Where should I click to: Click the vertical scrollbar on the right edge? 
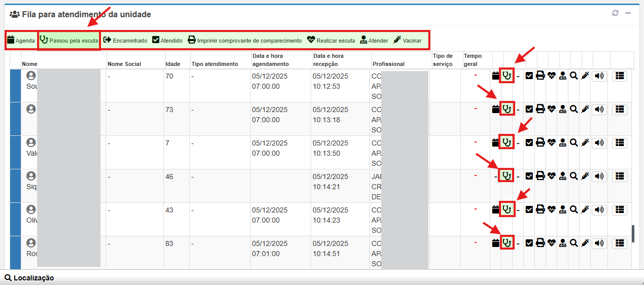[x=633, y=233]
